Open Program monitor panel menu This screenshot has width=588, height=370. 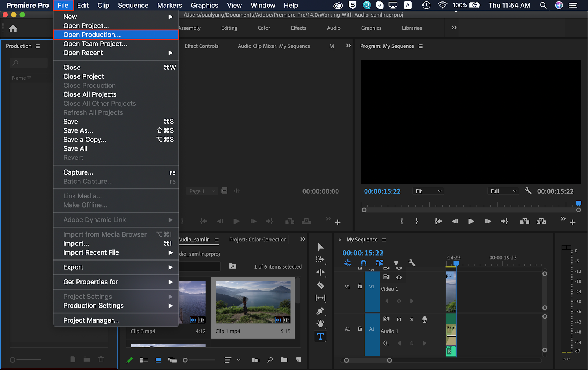coord(420,46)
